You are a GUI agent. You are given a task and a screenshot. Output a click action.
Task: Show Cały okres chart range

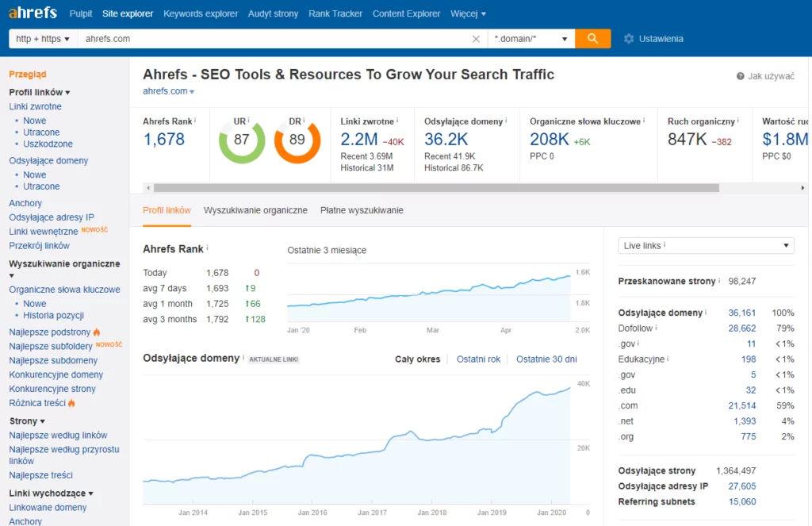point(417,359)
